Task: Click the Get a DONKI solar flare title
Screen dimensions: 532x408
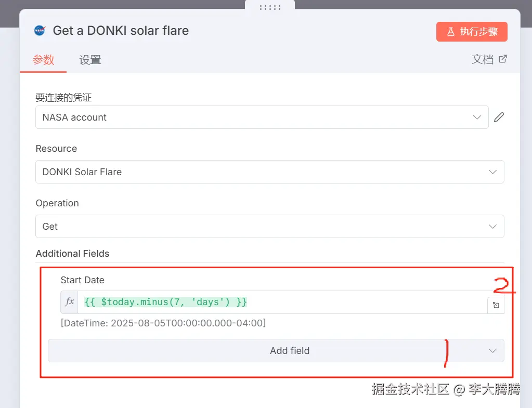Action: 121,31
